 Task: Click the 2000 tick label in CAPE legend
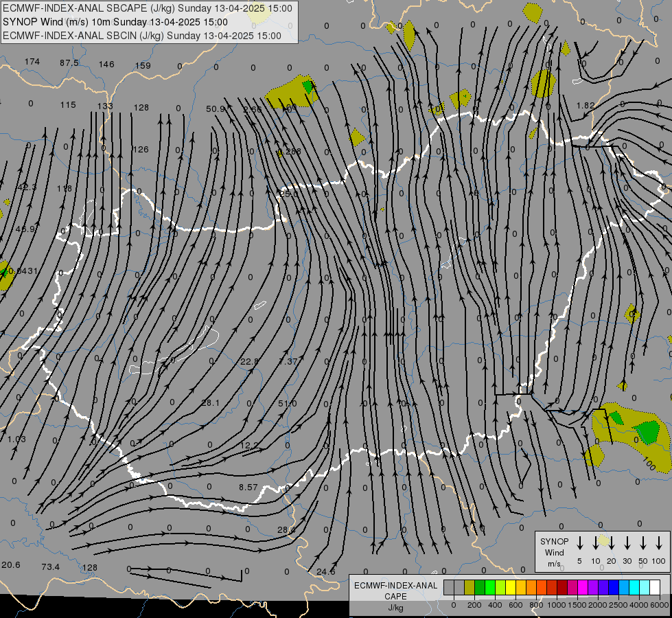(x=597, y=605)
